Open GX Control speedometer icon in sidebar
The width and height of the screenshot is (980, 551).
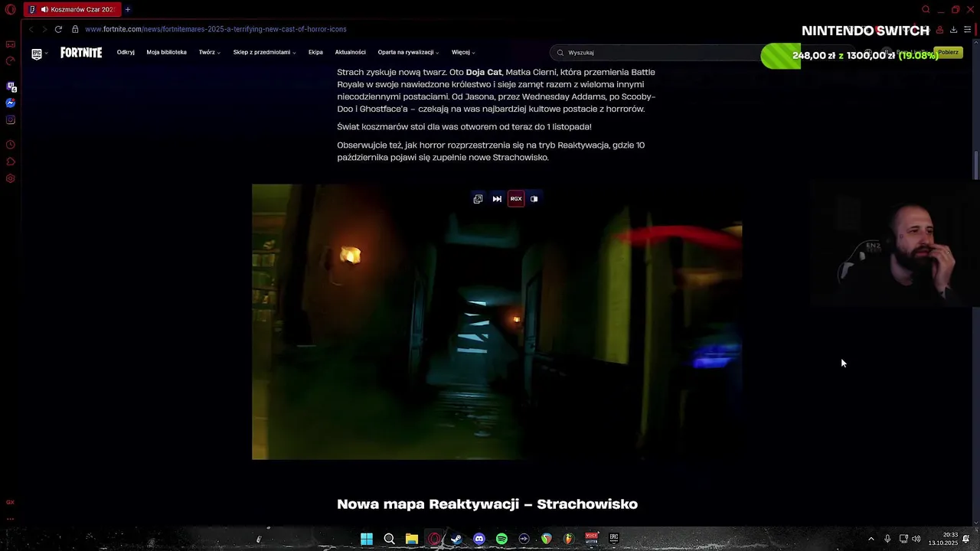pos(11,61)
